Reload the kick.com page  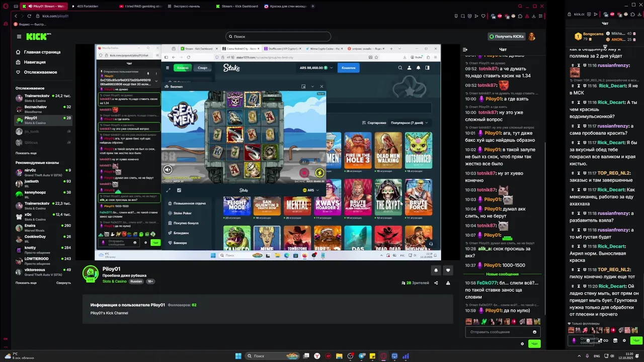tap(29, 16)
